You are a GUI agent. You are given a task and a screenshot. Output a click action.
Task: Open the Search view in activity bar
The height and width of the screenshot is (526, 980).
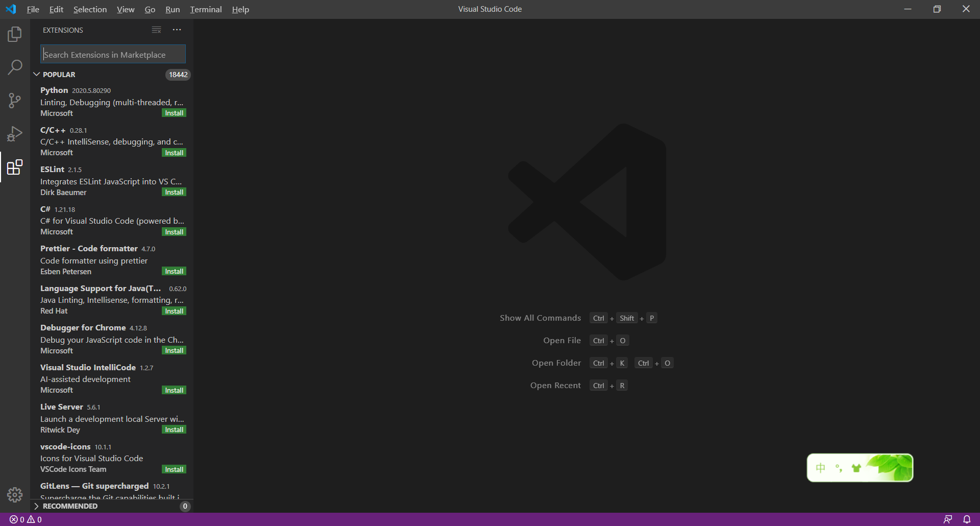pyautogui.click(x=15, y=67)
